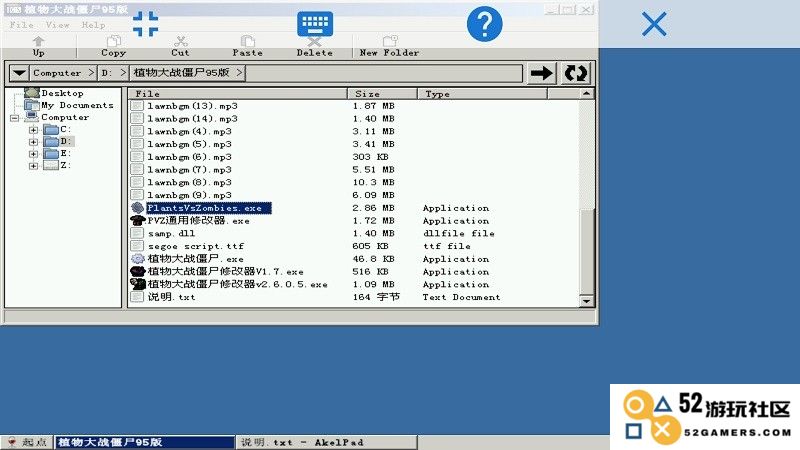Image resolution: width=800 pixels, height=450 pixels.
Task: Select lawnbgm(8).mp3 file
Action: 189,183
